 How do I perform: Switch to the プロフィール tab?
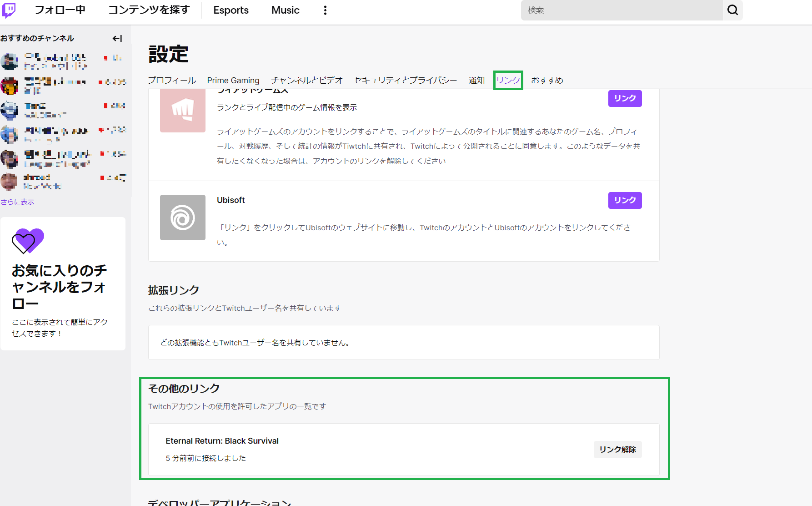coord(172,81)
